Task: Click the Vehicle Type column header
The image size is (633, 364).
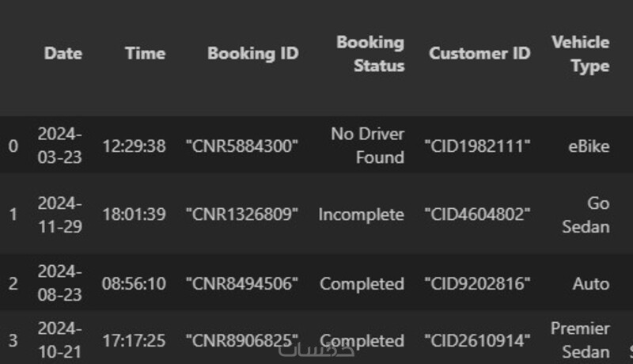Action: click(581, 54)
